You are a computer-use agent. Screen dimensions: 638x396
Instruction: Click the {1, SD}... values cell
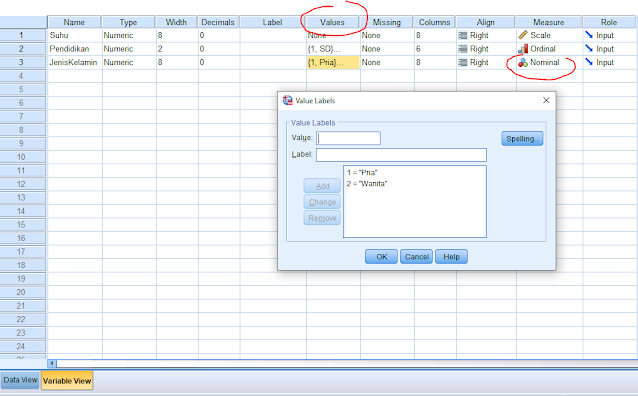click(x=333, y=49)
